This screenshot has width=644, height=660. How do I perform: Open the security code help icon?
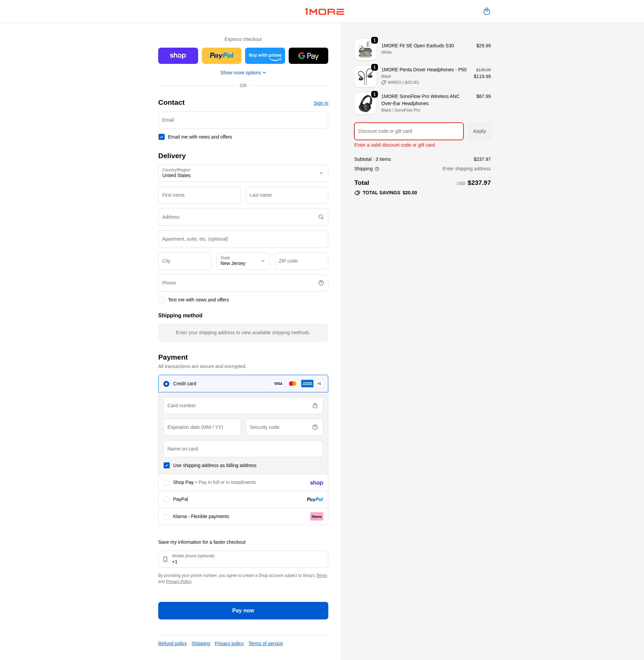tap(315, 427)
